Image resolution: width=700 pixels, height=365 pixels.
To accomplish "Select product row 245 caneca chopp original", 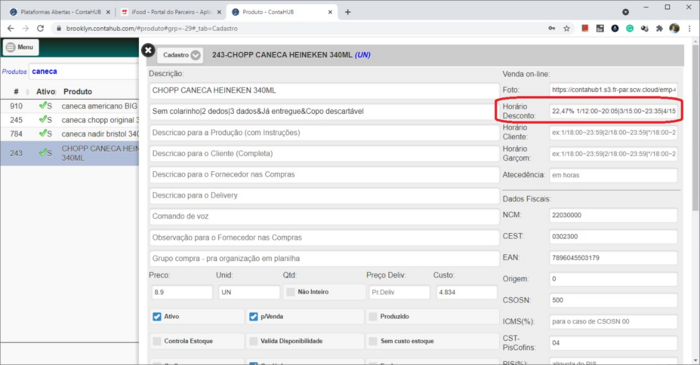I will coord(70,120).
